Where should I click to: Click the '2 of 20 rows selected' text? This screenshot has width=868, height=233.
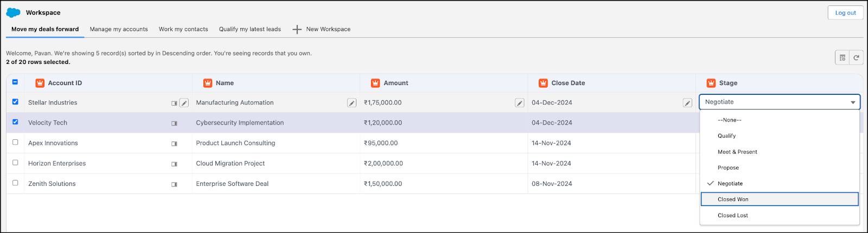38,62
